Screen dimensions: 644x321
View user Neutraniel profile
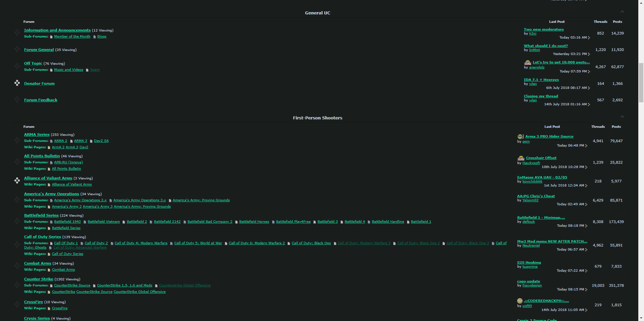click(x=531, y=246)
